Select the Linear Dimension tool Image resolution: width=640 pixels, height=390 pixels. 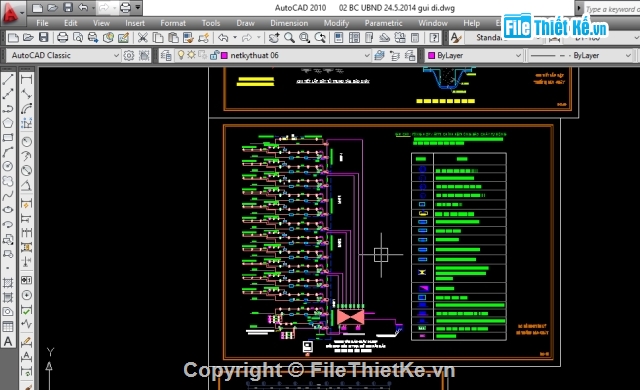(x=26, y=79)
